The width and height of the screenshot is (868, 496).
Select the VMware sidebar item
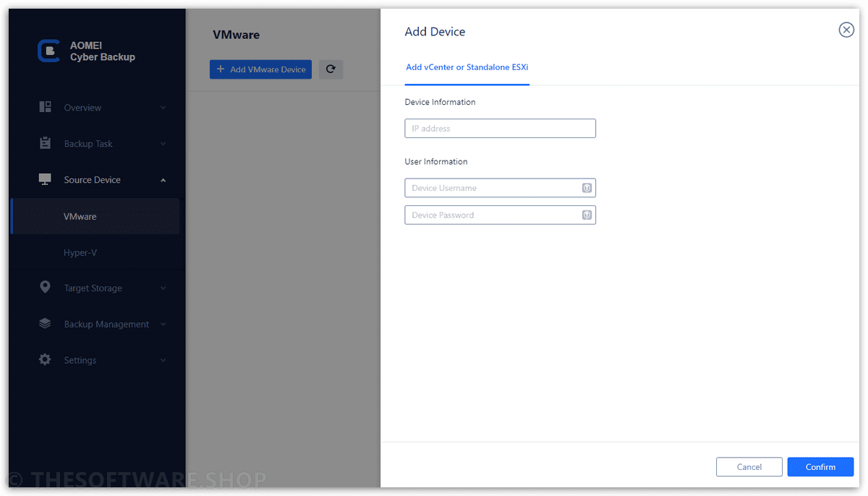pyautogui.click(x=95, y=216)
